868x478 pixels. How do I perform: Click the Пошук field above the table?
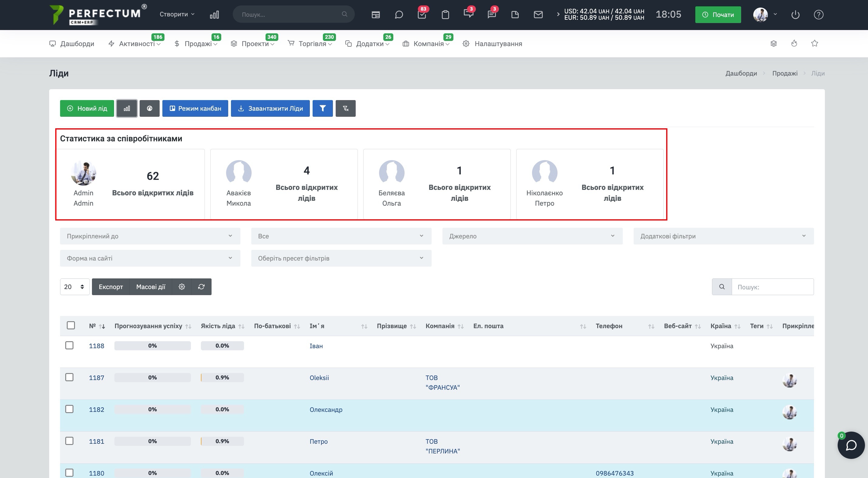point(772,287)
